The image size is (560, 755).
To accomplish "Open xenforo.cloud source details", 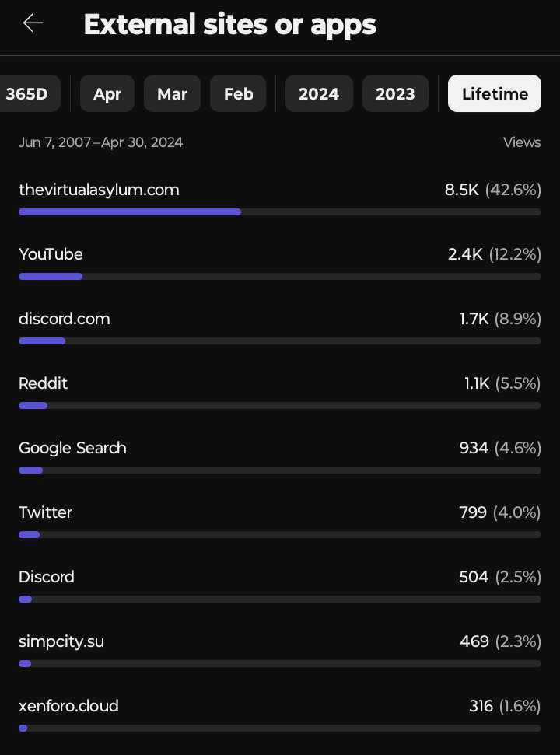I will pyautogui.click(x=280, y=714).
